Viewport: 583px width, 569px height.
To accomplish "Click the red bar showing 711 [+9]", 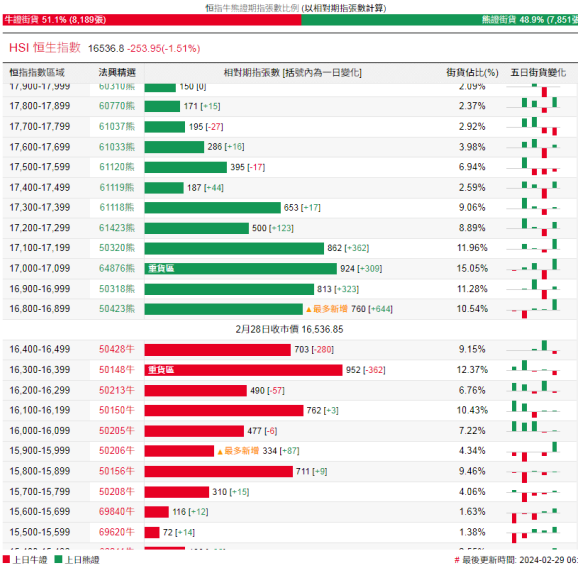I will (219, 471).
